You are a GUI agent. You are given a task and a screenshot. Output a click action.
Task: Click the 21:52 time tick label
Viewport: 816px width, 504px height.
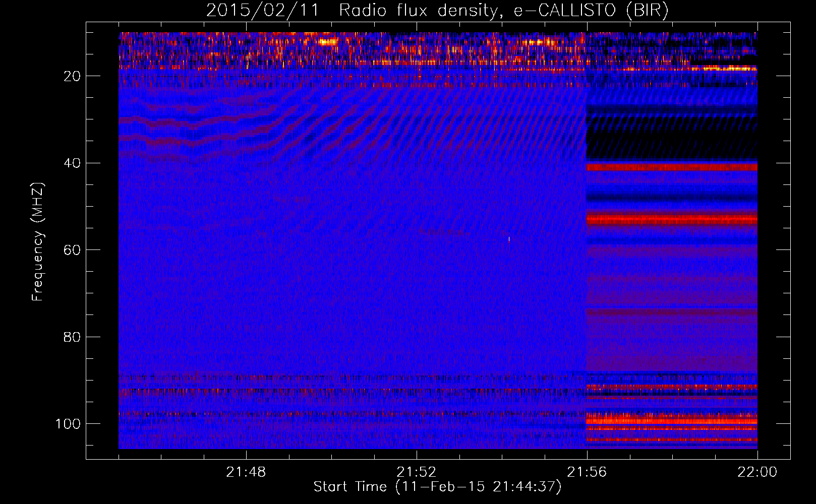(x=416, y=472)
